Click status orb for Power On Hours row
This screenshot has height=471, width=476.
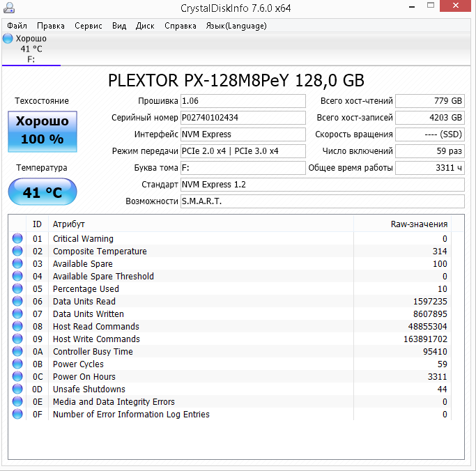(x=17, y=376)
